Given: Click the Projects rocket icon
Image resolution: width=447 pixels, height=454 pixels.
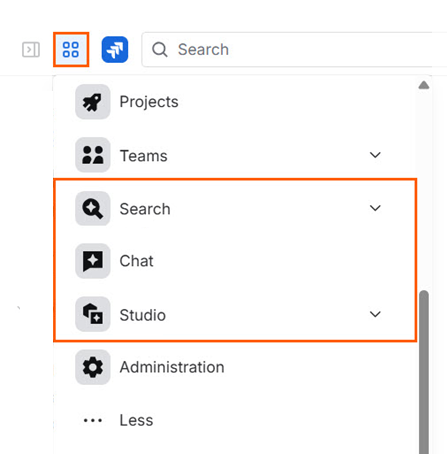Looking at the screenshot, I should pyautogui.click(x=93, y=102).
